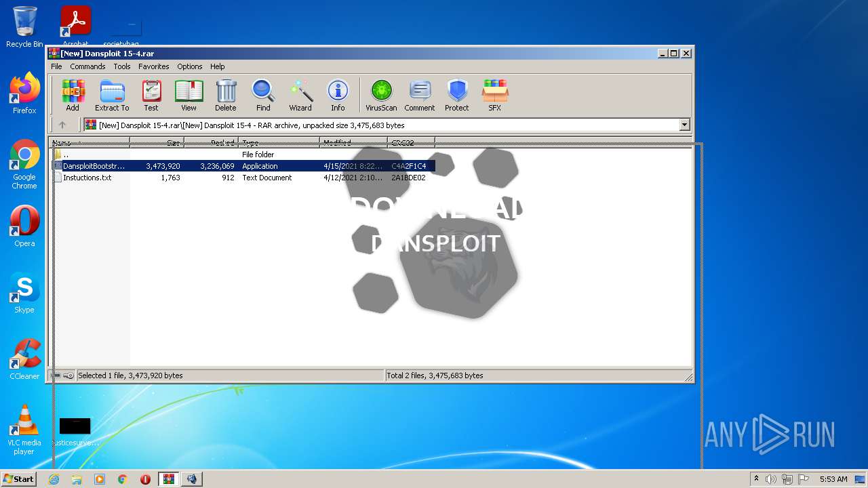Screen dimensions: 868x488
Task: Open the Tools menu
Action: pos(122,66)
